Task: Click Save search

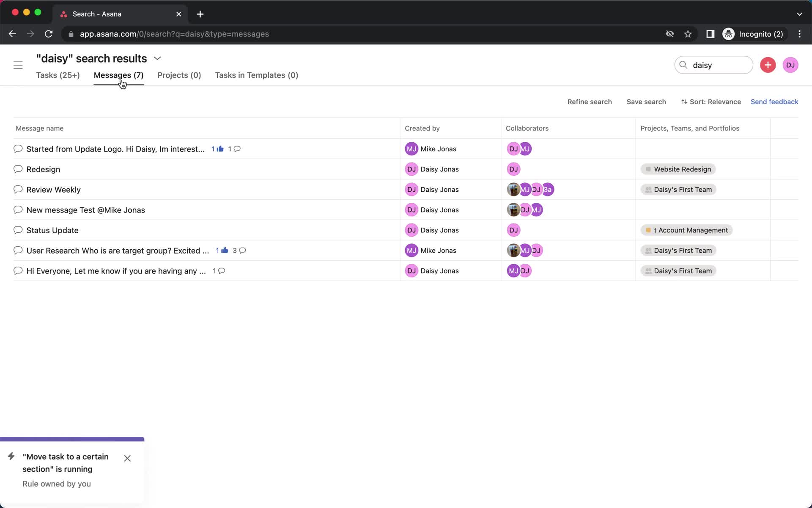Action: tap(646, 102)
